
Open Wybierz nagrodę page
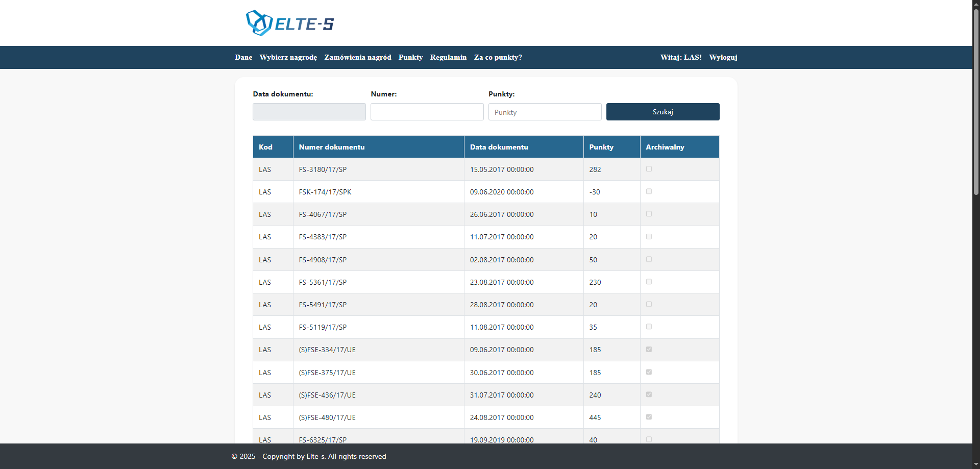pos(288,57)
